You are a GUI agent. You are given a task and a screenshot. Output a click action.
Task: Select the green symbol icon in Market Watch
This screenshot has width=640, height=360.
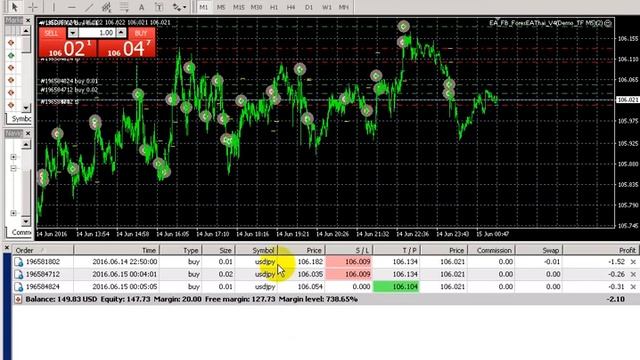(11, 55)
